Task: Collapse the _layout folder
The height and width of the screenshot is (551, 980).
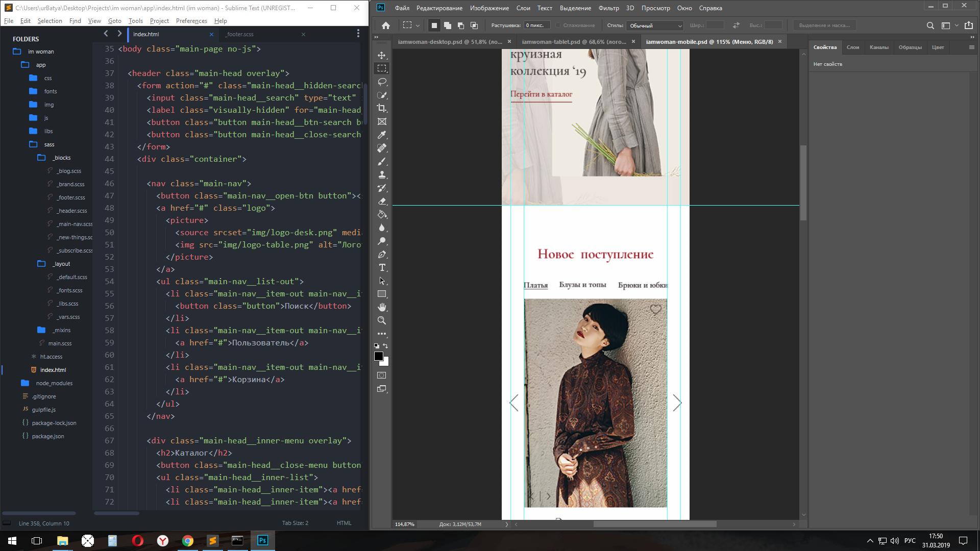Action: (x=41, y=264)
